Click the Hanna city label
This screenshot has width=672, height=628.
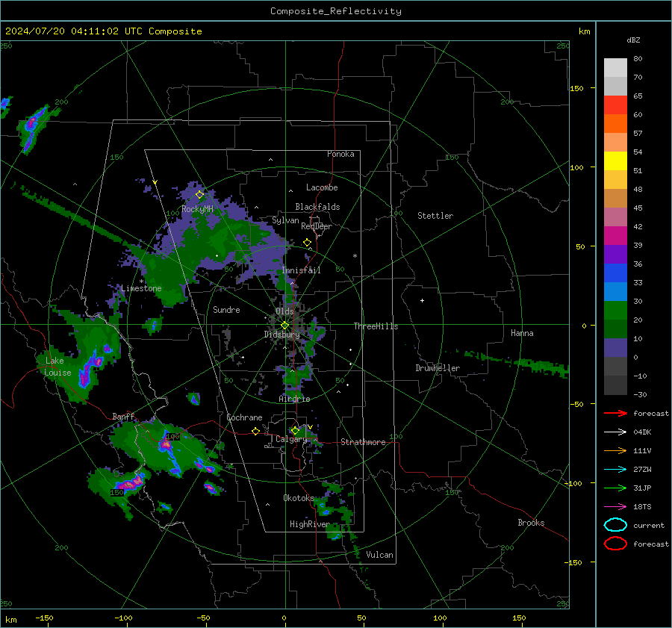(x=522, y=333)
